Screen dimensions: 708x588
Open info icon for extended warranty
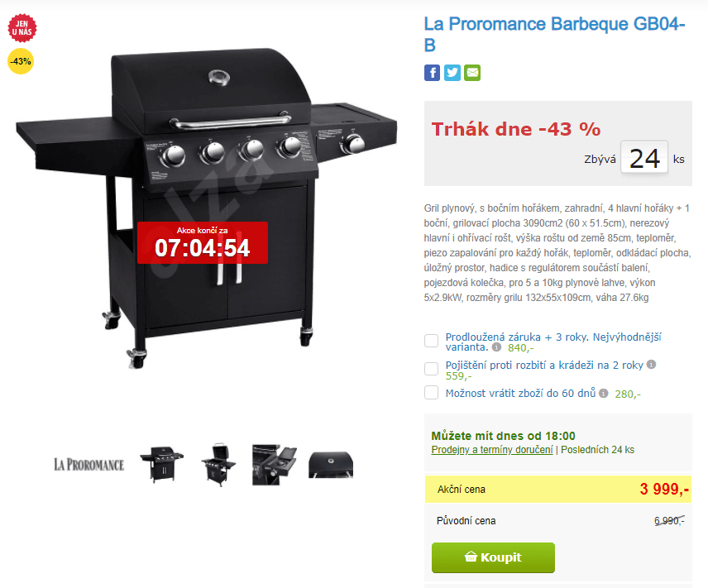(497, 347)
